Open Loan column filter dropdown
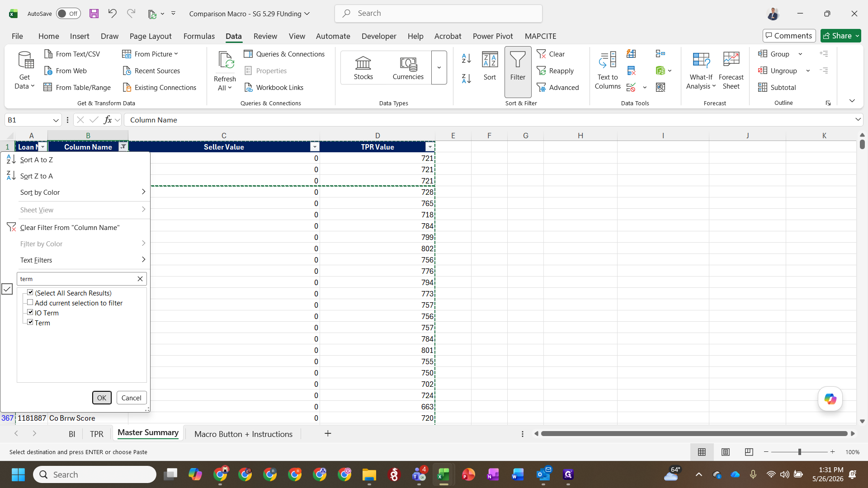Screen dimensions: 868x488 point(42,147)
